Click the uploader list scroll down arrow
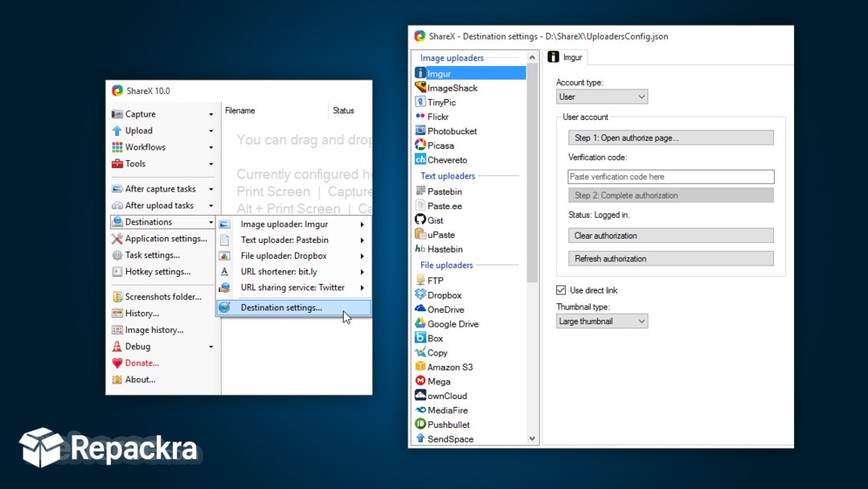This screenshot has width=868, height=489. (x=532, y=438)
